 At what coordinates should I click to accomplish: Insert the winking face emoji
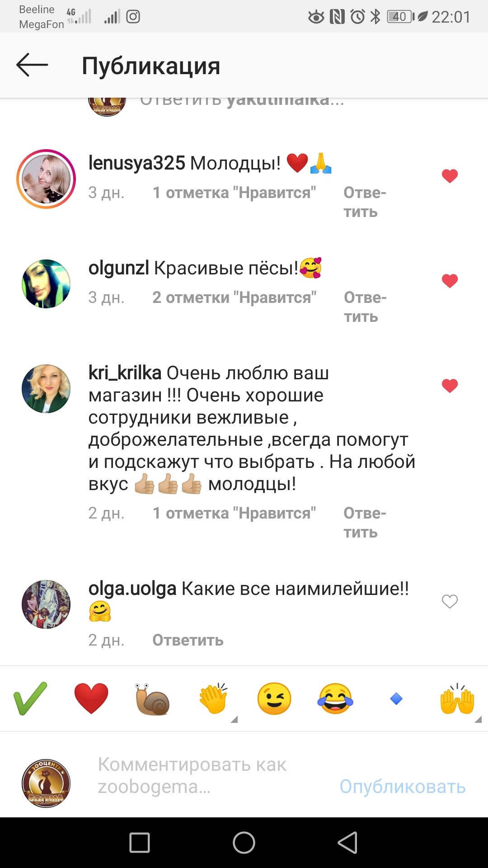[x=274, y=698]
